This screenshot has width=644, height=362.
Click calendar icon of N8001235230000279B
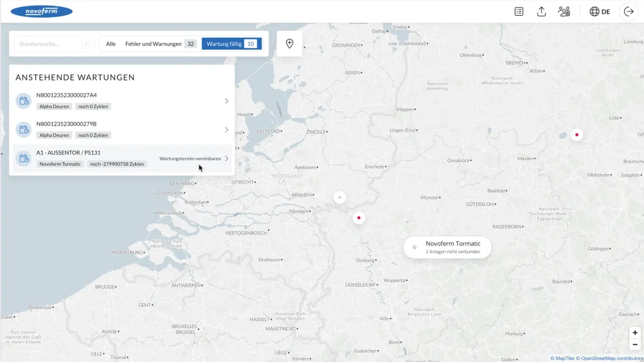[23, 129]
